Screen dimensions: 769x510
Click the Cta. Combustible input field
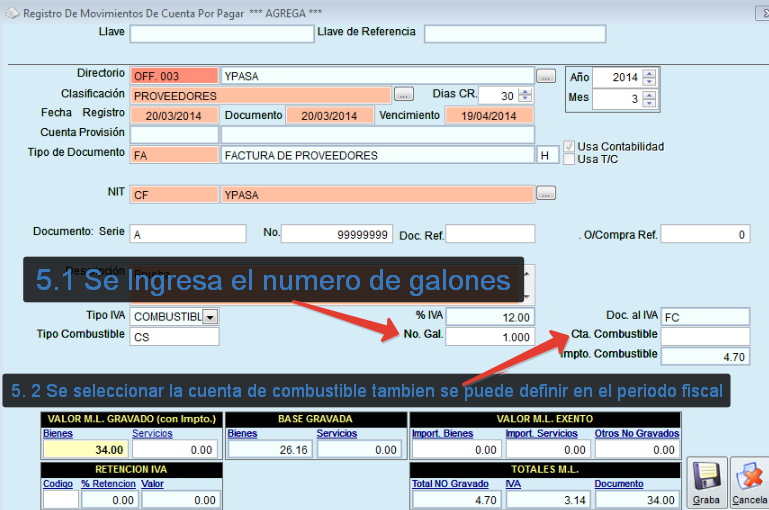[x=704, y=336]
